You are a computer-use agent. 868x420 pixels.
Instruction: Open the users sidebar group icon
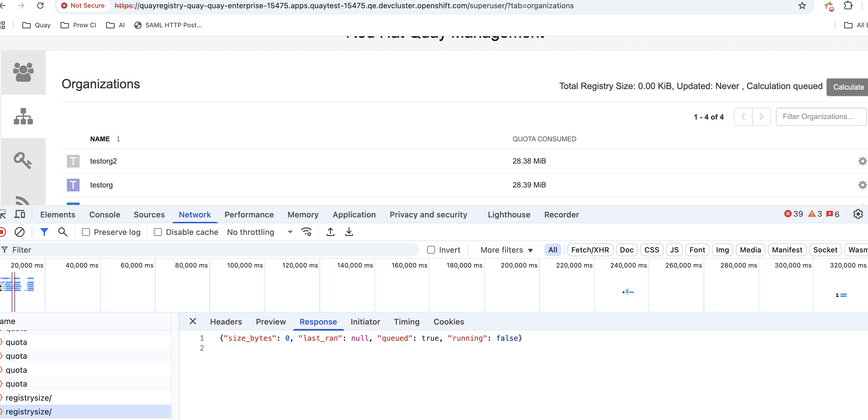coord(23,72)
